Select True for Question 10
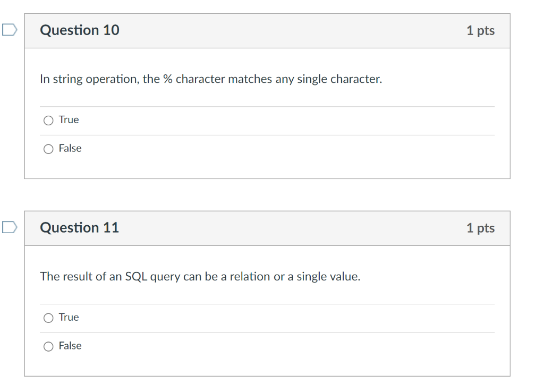This screenshot has width=544, height=392. 48,120
